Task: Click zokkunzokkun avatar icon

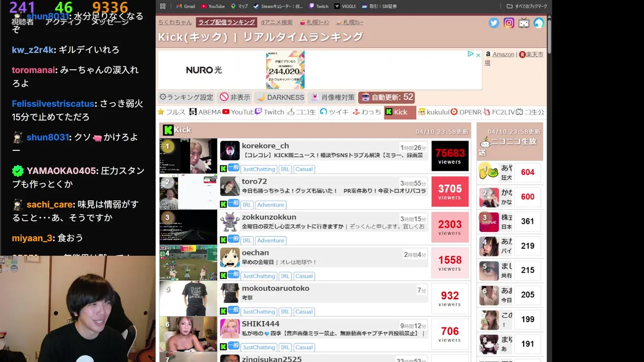Action: click(230, 222)
